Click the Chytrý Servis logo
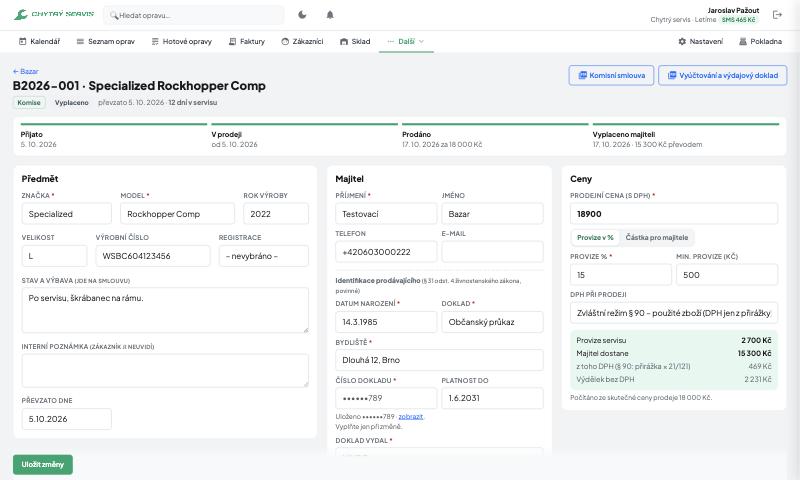Viewport: 800px width, 480px height. 54,14
